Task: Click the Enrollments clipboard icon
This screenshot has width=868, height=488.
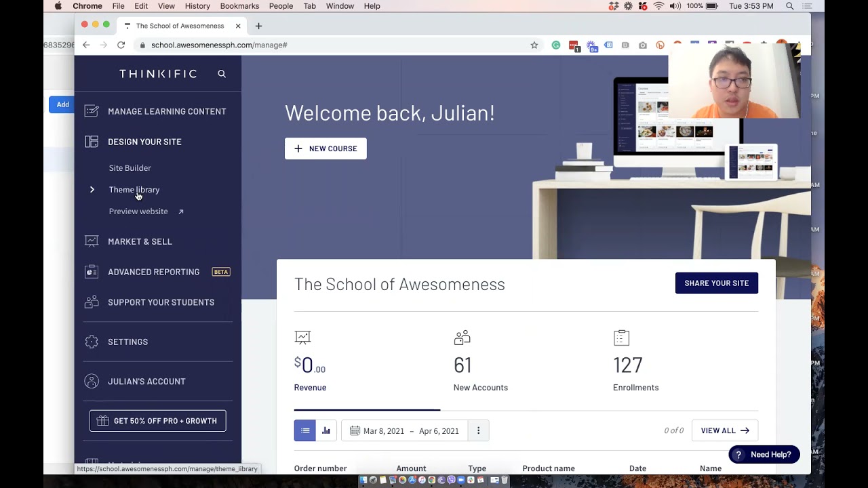Action: pos(621,337)
